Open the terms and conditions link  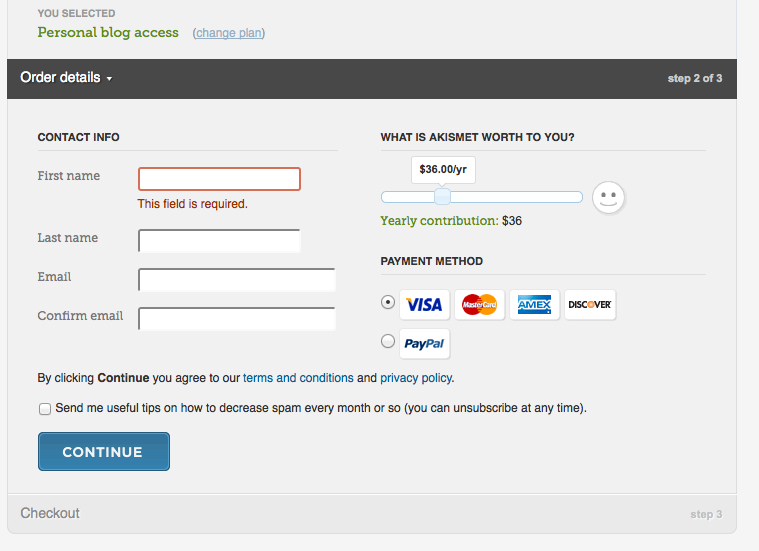pyautogui.click(x=298, y=378)
